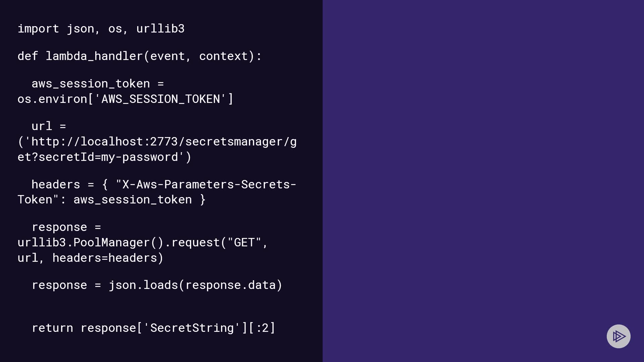Click the 'url, headers=headers)' line

pyautogui.click(x=90, y=258)
